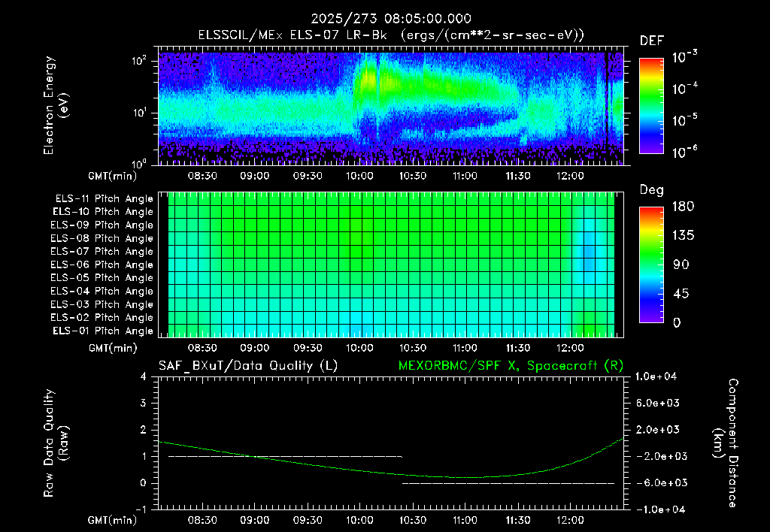Click the DEF color bar
This screenshot has height=532, width=770.
651,106
